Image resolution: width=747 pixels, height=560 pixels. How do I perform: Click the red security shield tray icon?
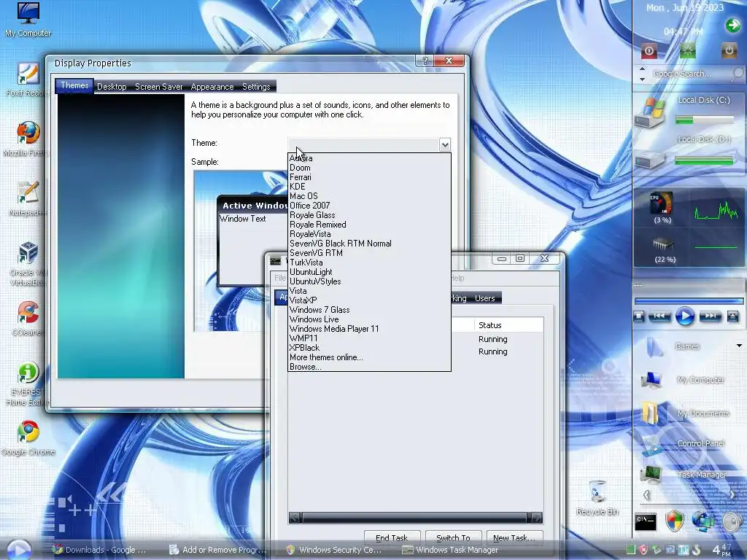tap(643, 550)
